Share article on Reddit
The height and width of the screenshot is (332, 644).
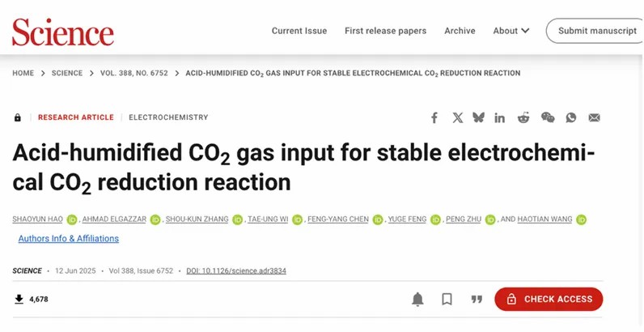pyautogui.click(x=523, y=117)
